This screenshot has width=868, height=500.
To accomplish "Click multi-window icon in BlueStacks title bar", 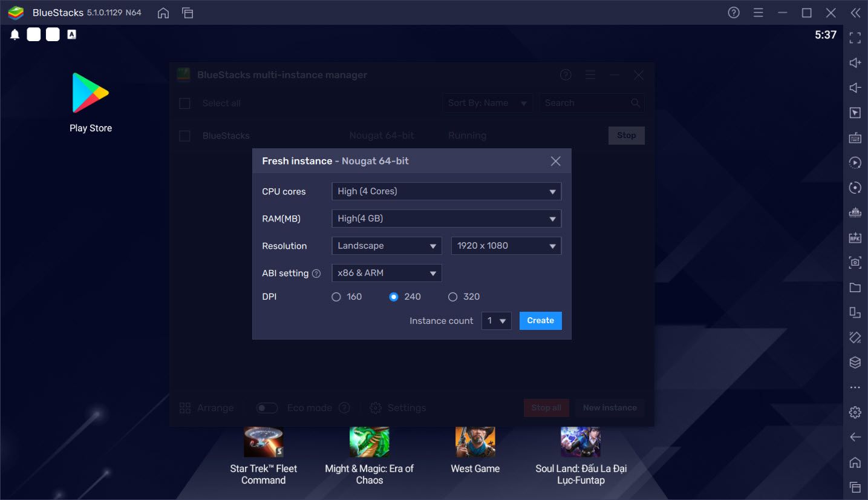I will [x=188, y=13].
